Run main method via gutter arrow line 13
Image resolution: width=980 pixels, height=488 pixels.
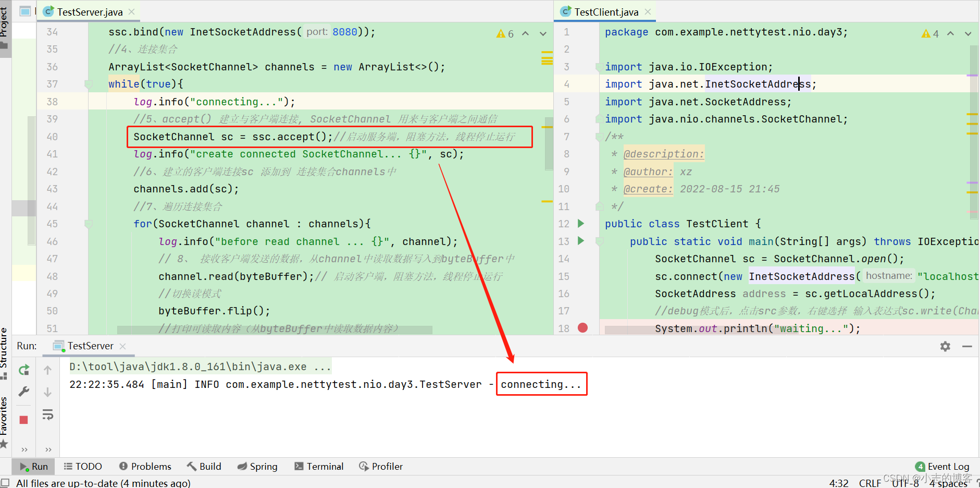pos(581,241)
